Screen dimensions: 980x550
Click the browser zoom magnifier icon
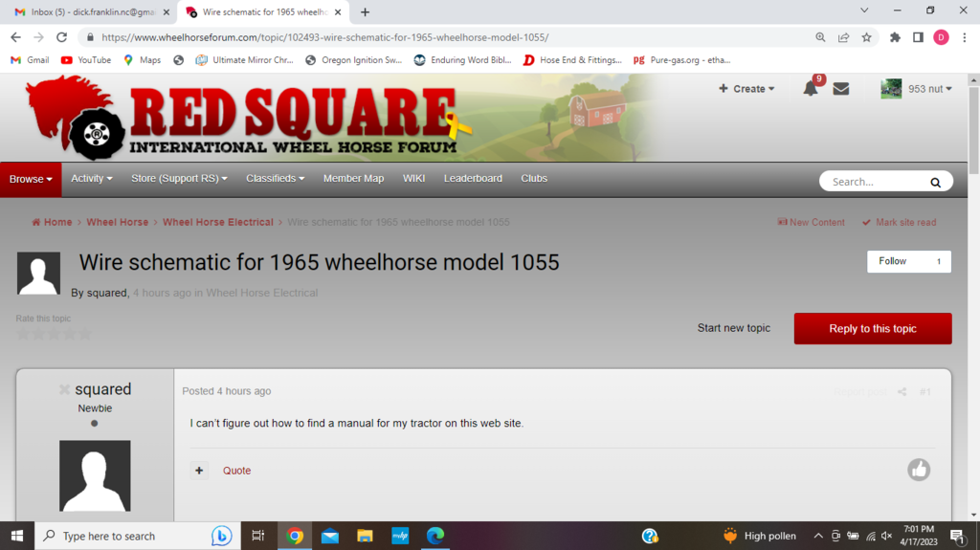820,37
